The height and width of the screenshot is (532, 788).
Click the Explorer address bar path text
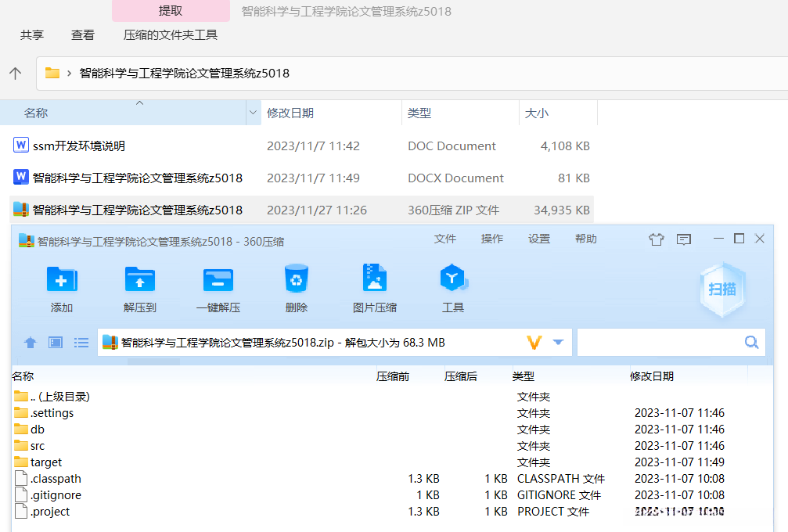pos(184,74)
